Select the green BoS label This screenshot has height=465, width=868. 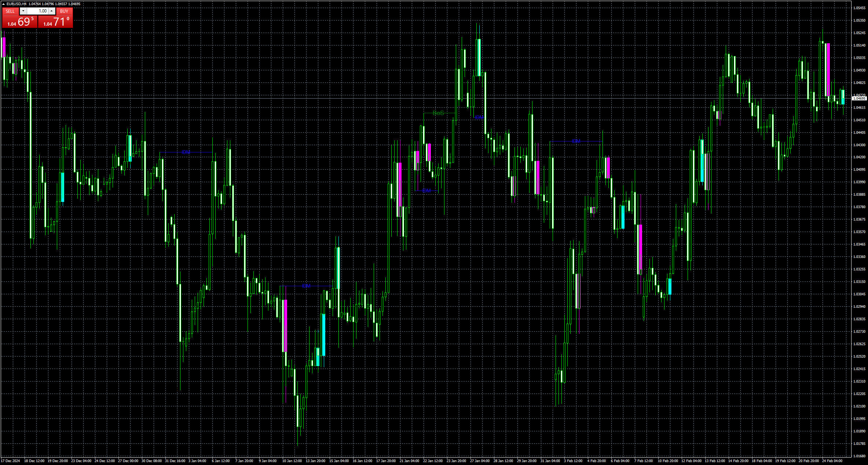[438, 113]
